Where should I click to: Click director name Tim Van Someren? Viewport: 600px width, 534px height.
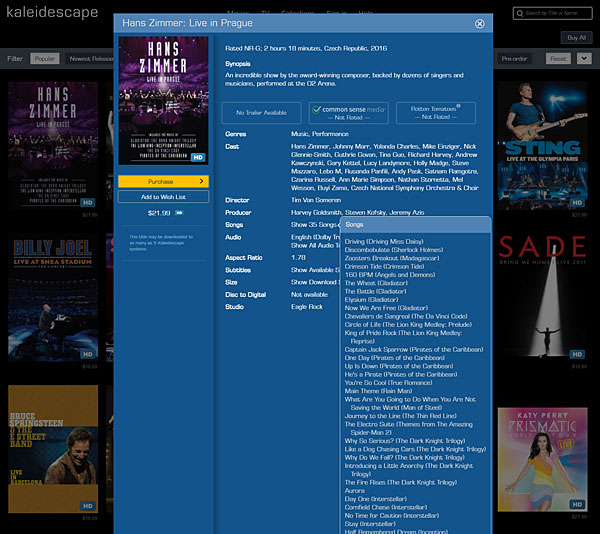(x=316, y=200)
